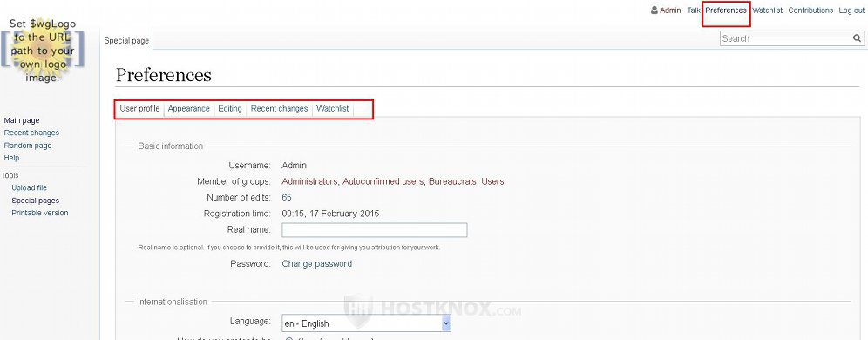This screenshot has width=868, height=340.
Task: Click the Internationalisation section label
Action: click(x=173, y=302)
